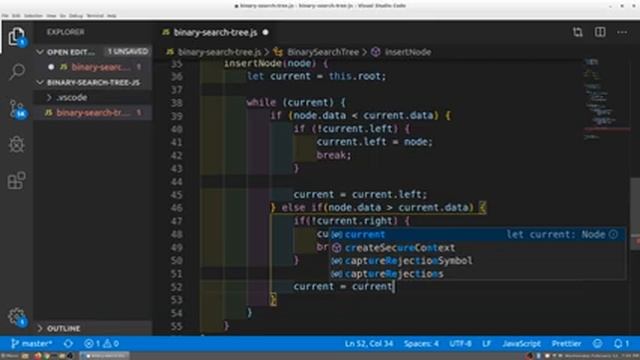
Task: Click the master branch indicator
Action: 32,344
